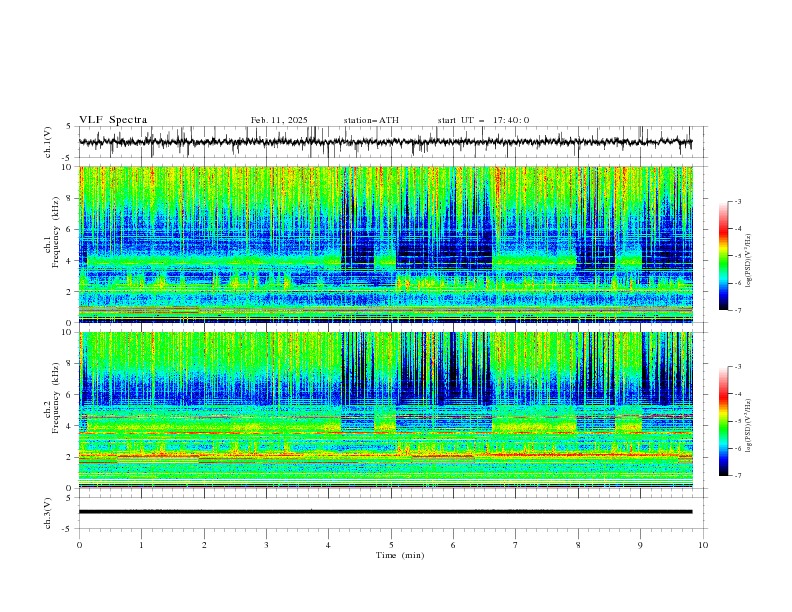The height and width of the screenshot is (612, 792).
Task: Click inside the ch.2 spectrogram panel
Action: pyautogui.click(x=385, y=410)
